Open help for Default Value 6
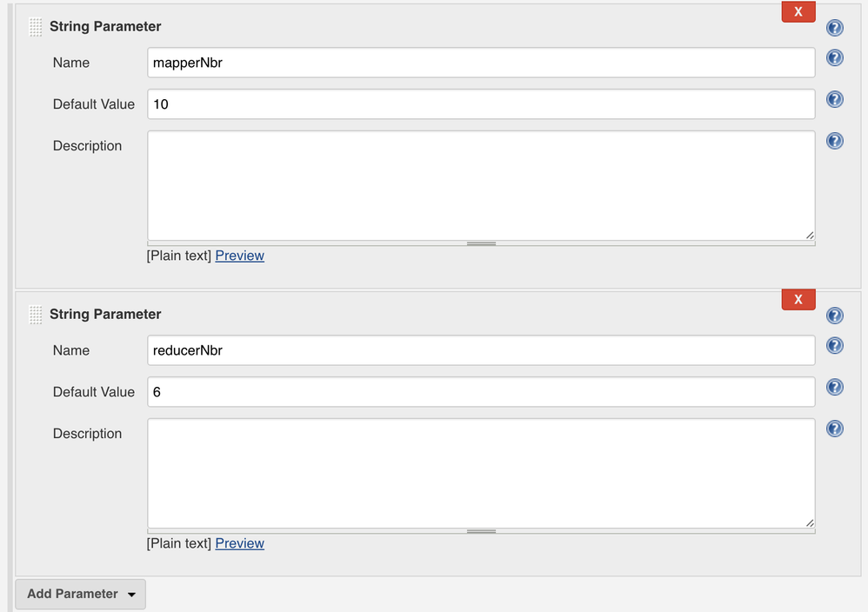 [x=835, y=387]
